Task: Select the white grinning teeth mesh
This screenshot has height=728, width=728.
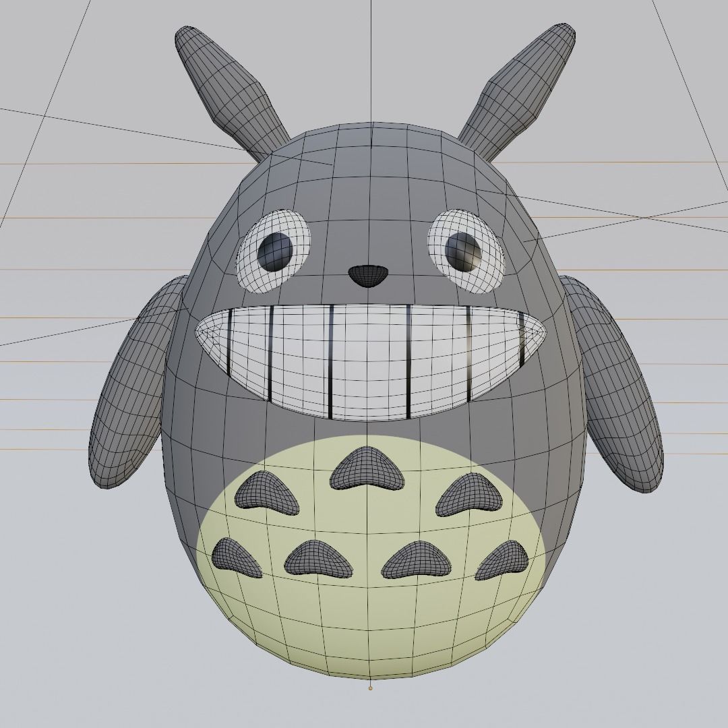Action: coord(369,362)
